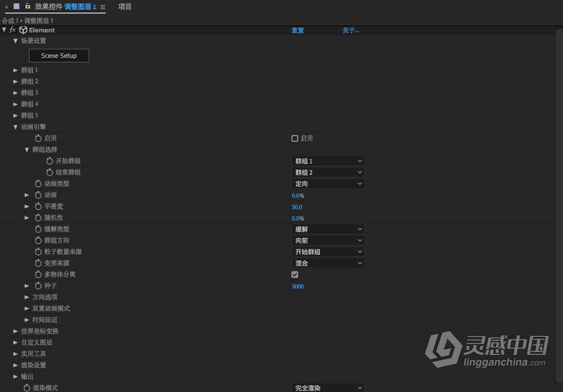Click the 平滑度 value 50.0
This screenshot has height=392, width=563.
tap(297, 207)
